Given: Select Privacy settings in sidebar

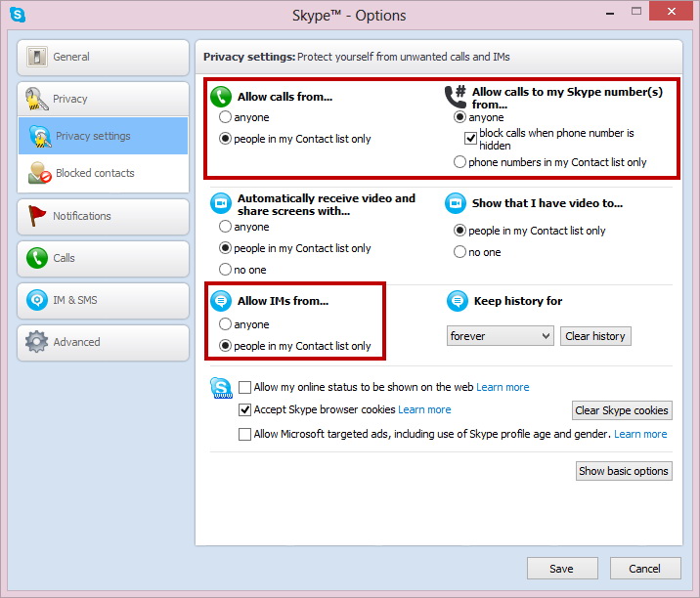Looking at the screenshot, I should coord(103,136).
